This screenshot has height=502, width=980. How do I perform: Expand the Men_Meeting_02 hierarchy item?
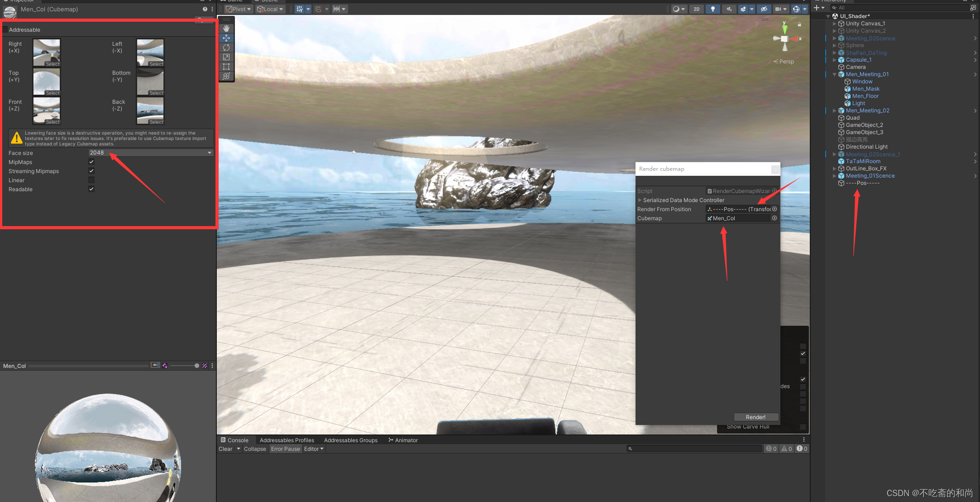[834, 110]
